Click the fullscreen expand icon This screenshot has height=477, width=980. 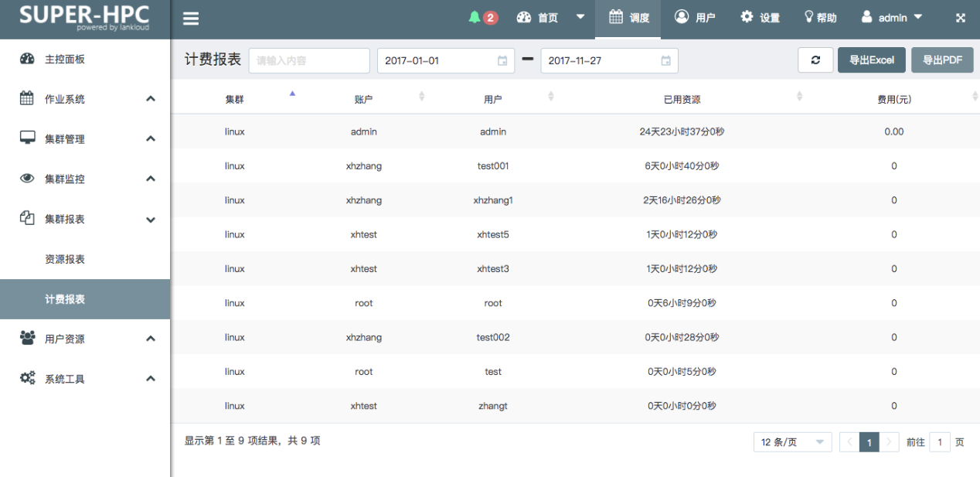point(961,19)
